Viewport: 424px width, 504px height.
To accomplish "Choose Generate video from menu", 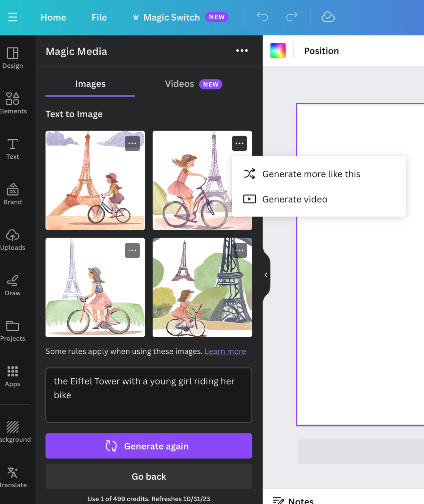I will pos(319,199).
